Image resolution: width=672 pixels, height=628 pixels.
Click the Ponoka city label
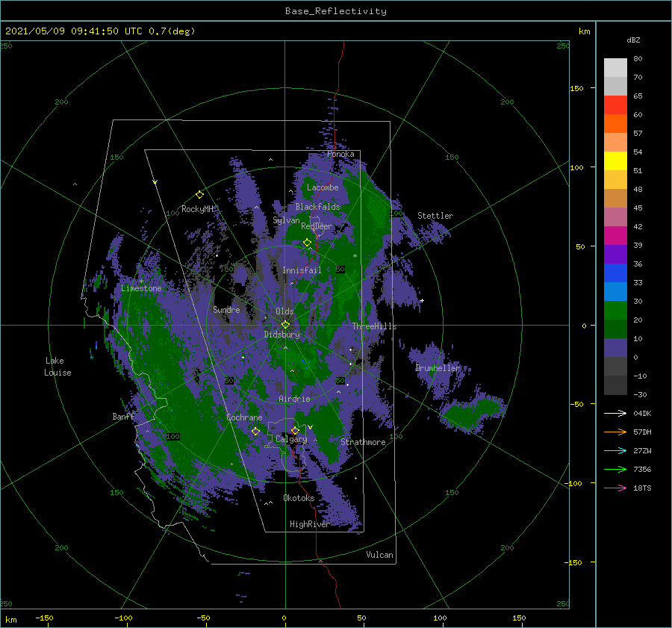click(x=340, y=154)
